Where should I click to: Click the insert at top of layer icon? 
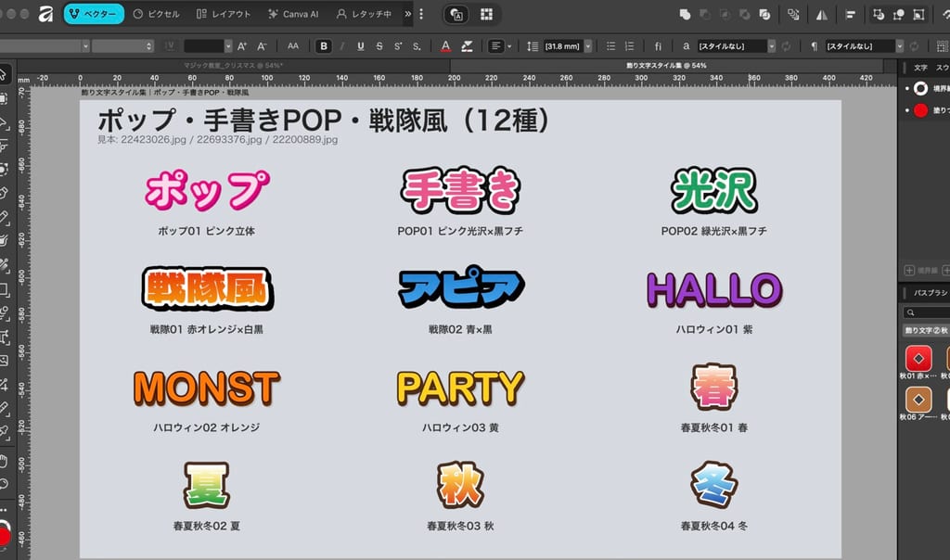898,15
